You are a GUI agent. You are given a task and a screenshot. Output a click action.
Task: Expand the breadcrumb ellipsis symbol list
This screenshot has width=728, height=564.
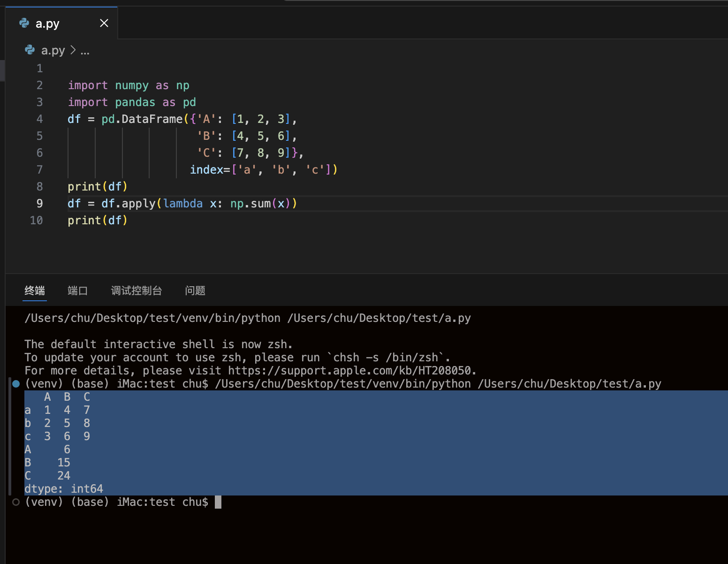point(85,50)
